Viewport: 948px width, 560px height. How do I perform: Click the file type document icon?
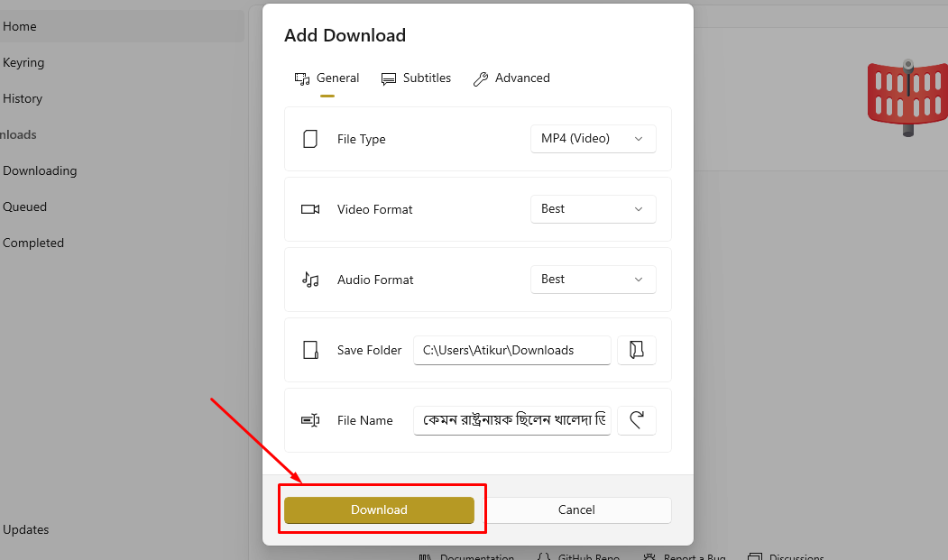310,139
